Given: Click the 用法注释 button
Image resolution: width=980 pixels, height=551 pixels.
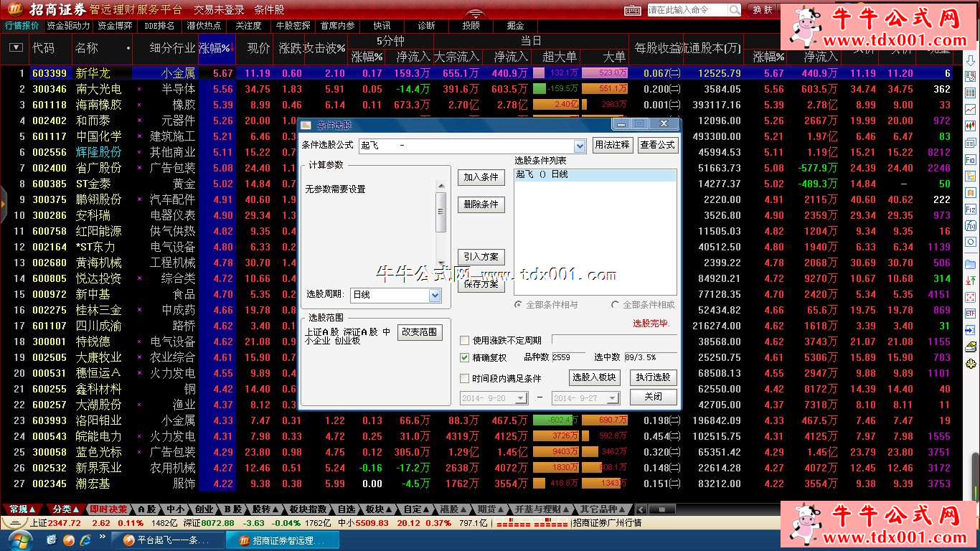Looking at the screenshot, I should [612, 145].
